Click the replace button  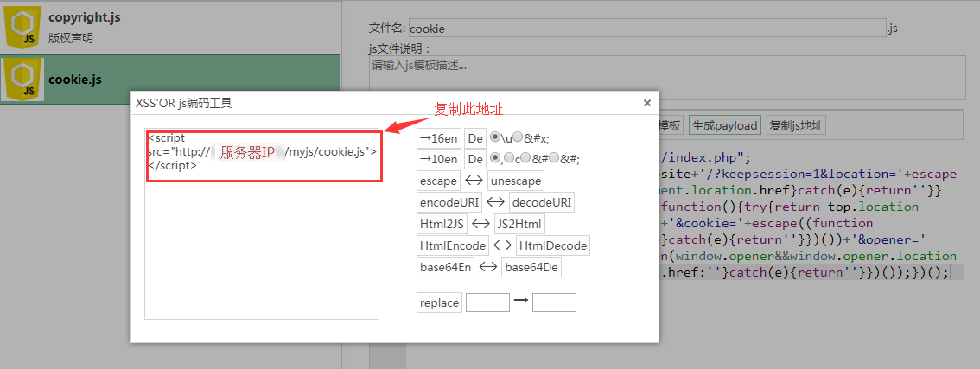[439, 302]
